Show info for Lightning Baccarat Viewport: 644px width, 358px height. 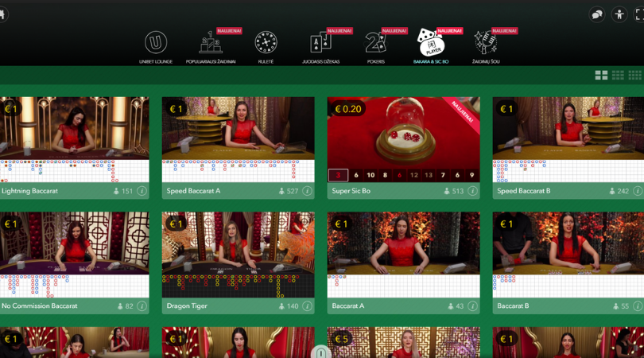pos(142,191)
